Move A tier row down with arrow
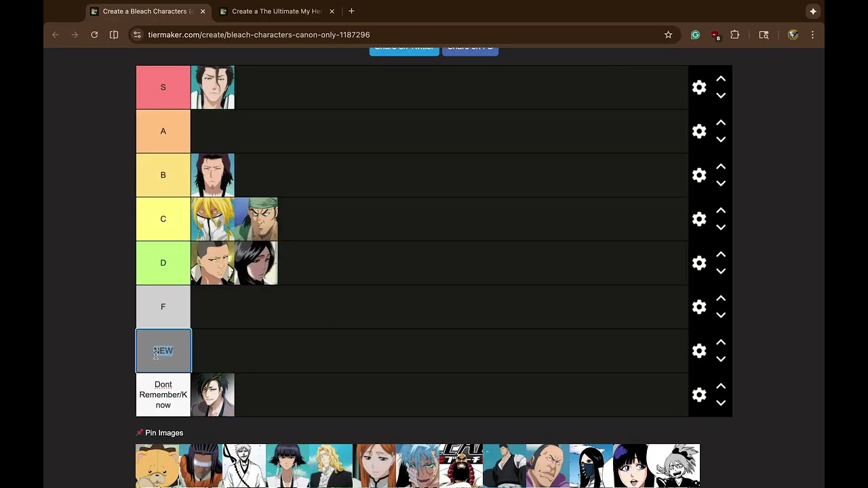The height and width of the screenshot is (488, 868). [721, 140]
